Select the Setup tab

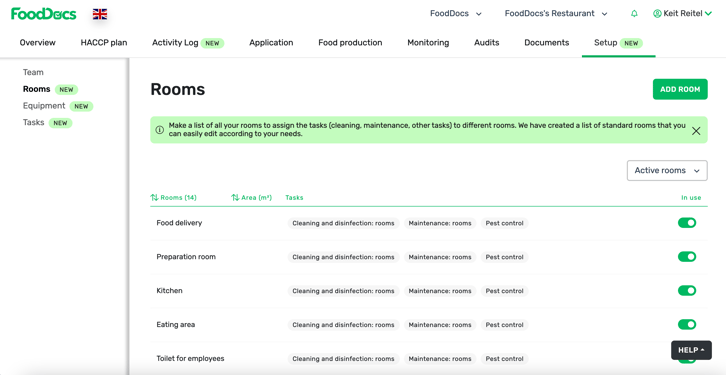tap(606, 43)
